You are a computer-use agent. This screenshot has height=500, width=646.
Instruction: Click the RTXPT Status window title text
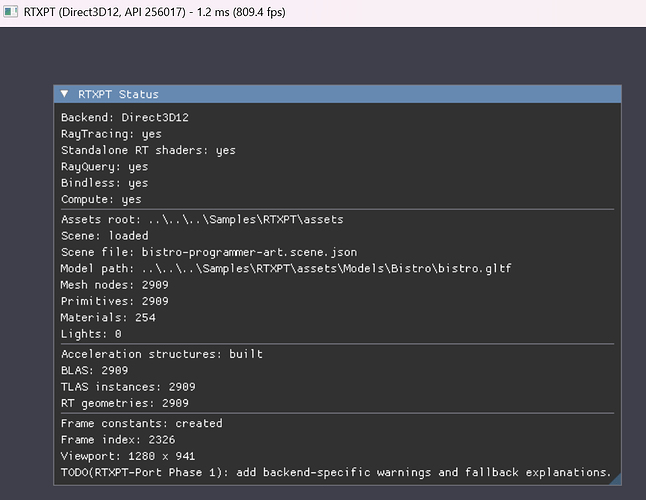click(118, 94)
